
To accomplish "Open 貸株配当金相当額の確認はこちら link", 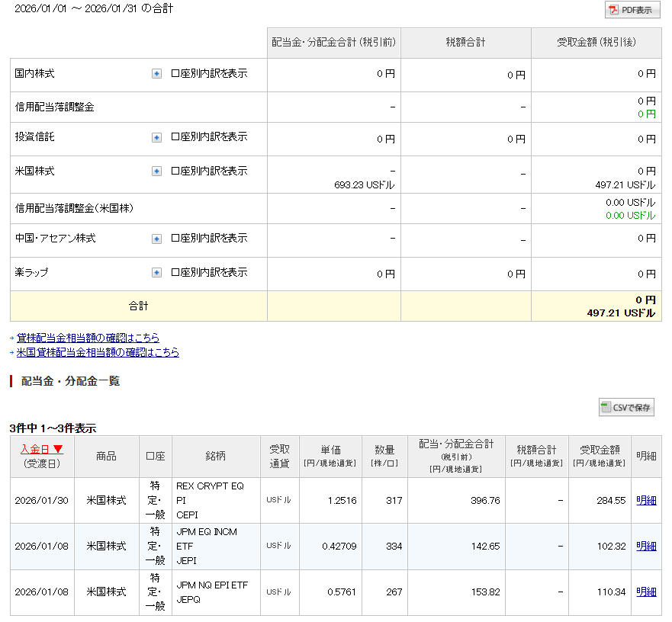I will [88, 338].
